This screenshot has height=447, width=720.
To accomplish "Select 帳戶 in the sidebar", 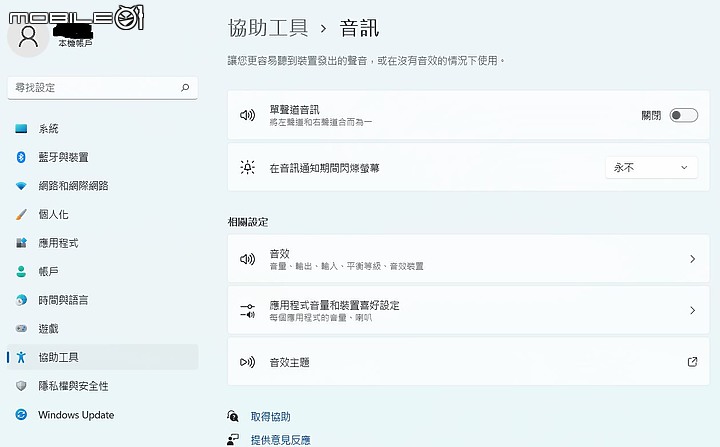I will click(102, 271).
